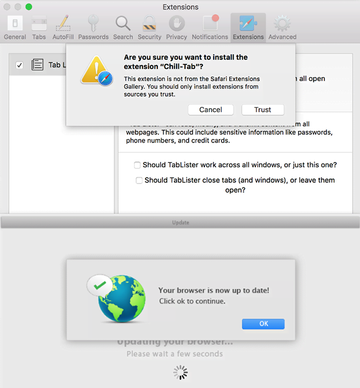Open the AutoFill preferences pane
This screenshot has width=360, height=388.
click(63, 28)
